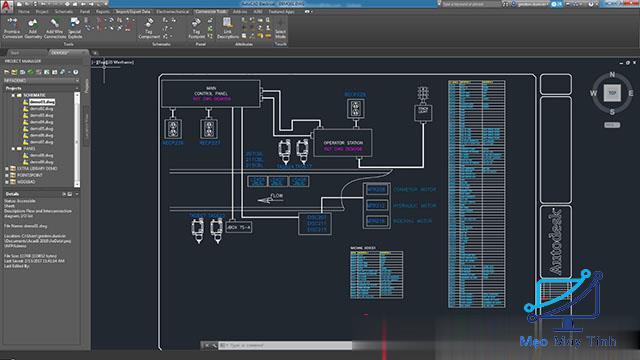Viewport: 640px width, 360px height.
Task: Open the Link Descriptions tool
Action: (x=227, y=28)
